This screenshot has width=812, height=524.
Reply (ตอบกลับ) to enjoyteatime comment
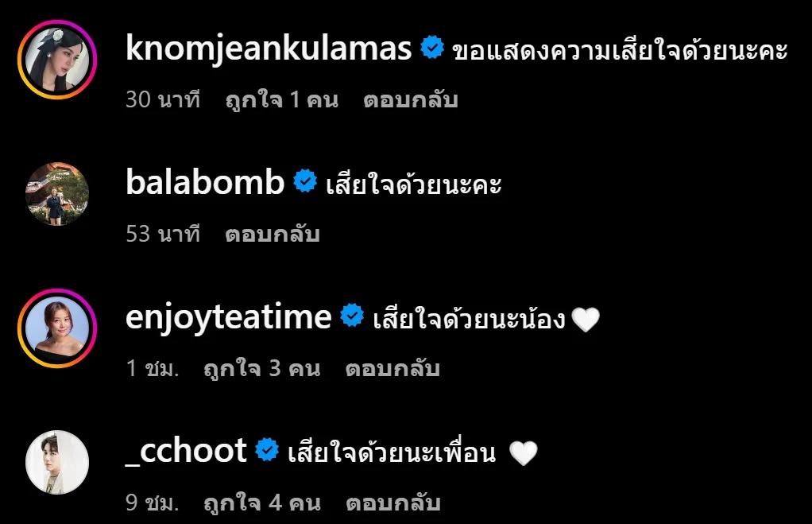coord(392,368)
